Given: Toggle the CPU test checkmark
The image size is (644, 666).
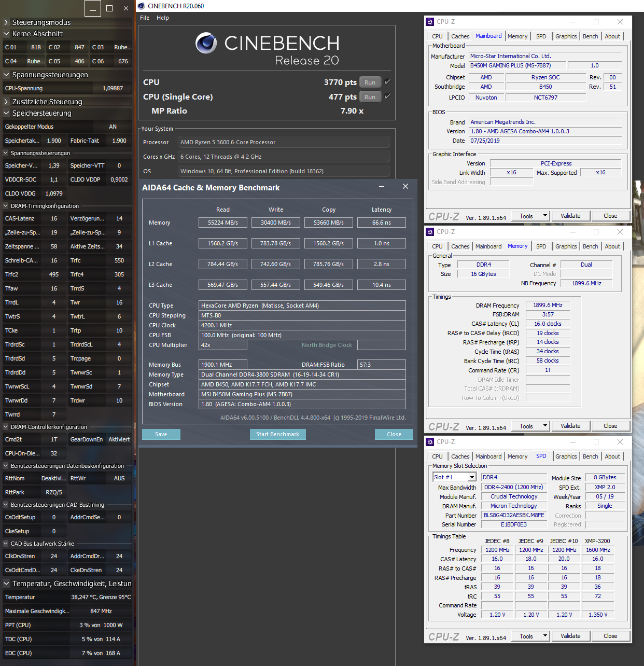Looking at the screenshot, I should [387, 82].
